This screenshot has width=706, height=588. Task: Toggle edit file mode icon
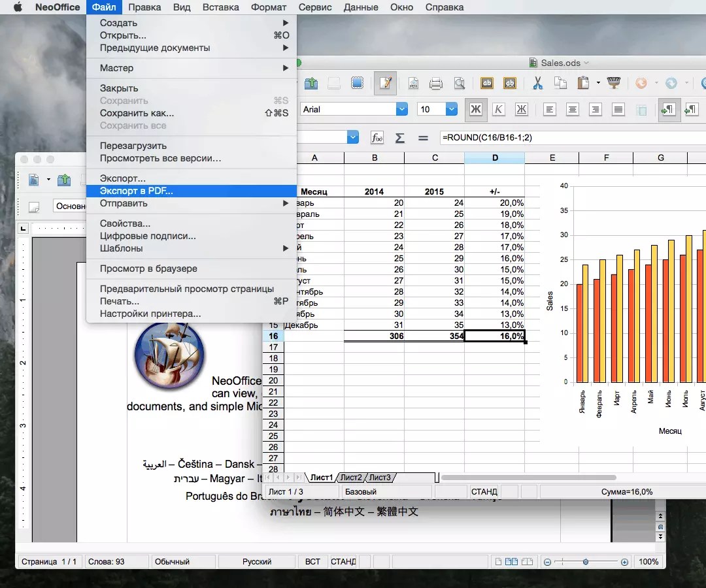386,83
